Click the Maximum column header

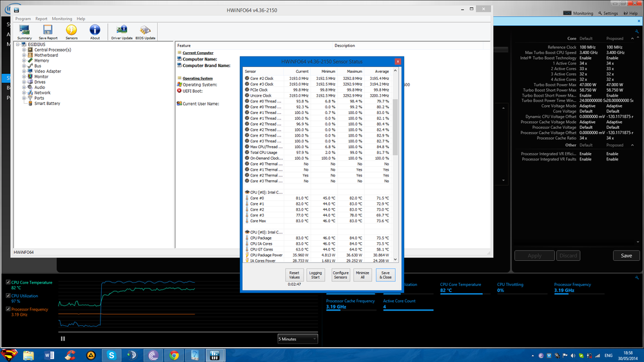click(351, 71)
